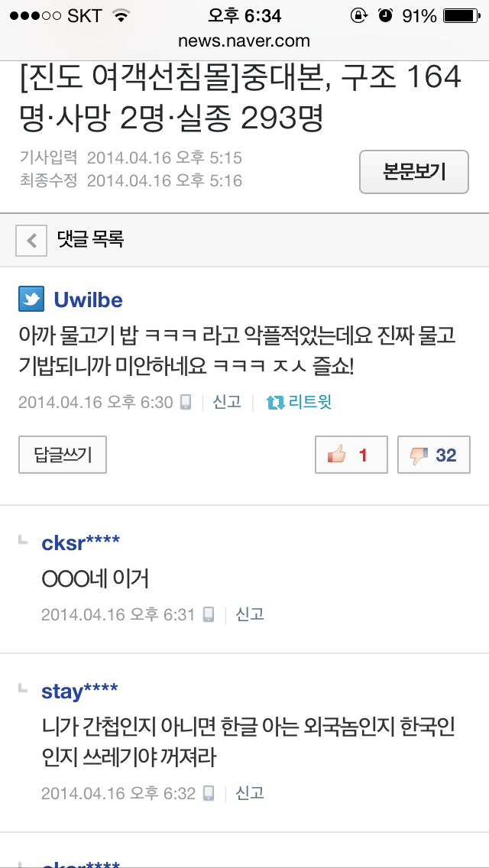Screen dimensions: 489x868
Task: Write a reply with 답글쓰기 button
Action: 63,455
